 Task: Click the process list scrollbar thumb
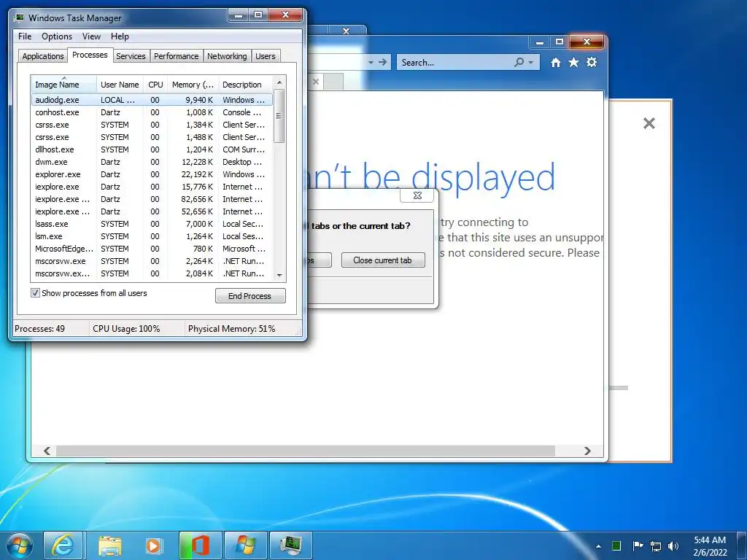click(279, 116)
